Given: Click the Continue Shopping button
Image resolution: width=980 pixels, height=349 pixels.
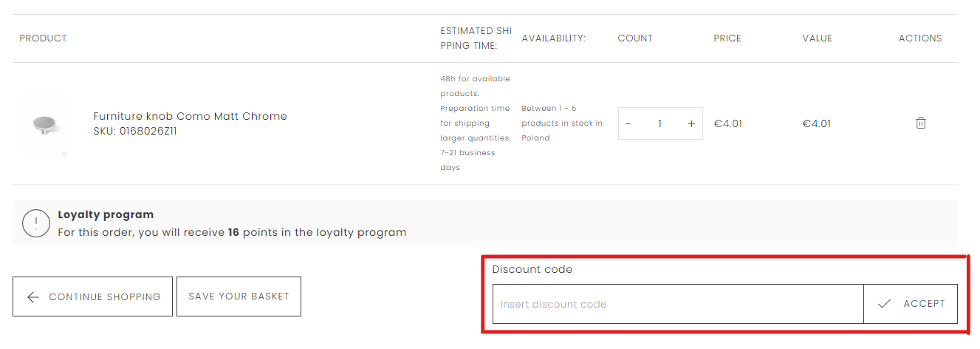Looking at the screenshot, I should pos(92,297).
